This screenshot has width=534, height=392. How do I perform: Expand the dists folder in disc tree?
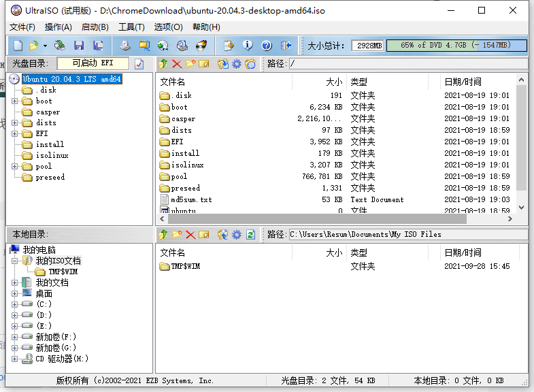click(14, 122)
